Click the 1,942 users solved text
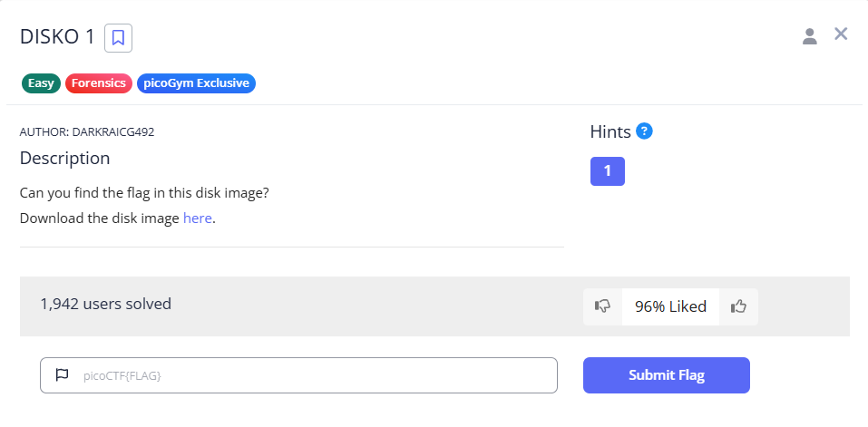Viewport: 868px width, 427px height. coord(105,304)
